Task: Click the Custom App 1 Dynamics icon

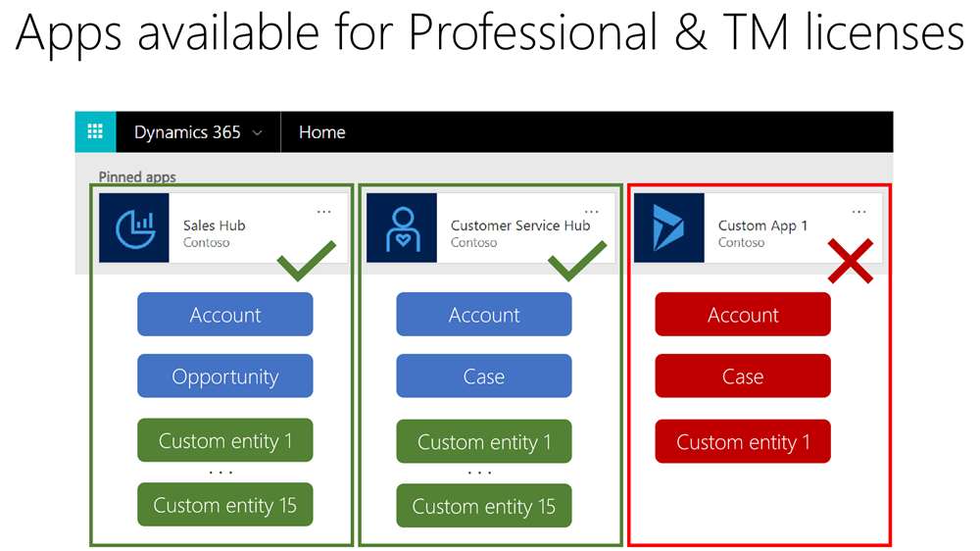Action: tap(668, 227)
